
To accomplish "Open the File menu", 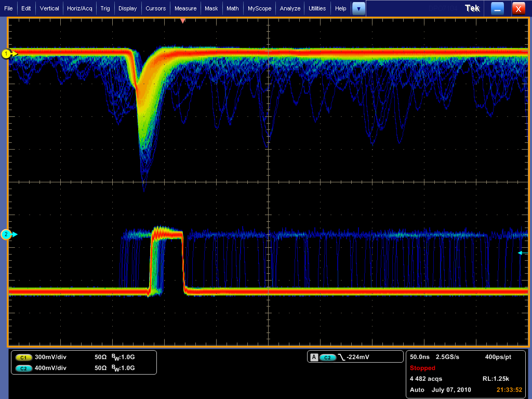I will (x=8, y=8).
